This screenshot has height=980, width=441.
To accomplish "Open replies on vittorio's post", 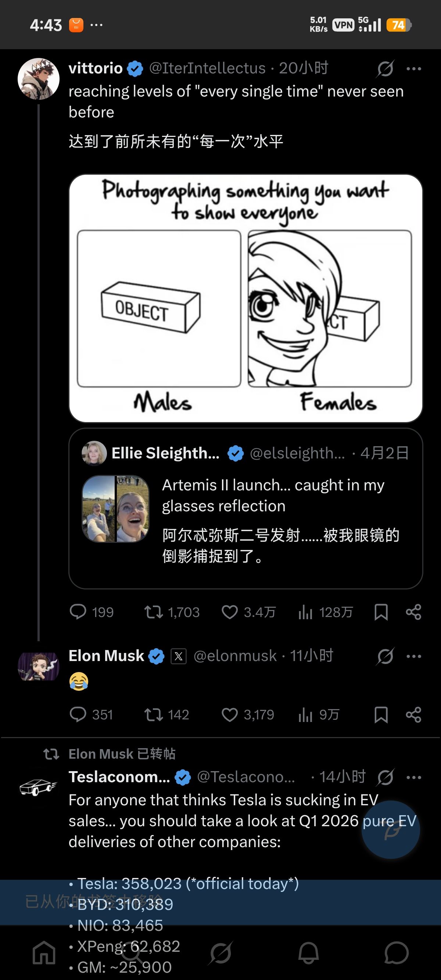I will pyautogui.click(x=78, y=612).
